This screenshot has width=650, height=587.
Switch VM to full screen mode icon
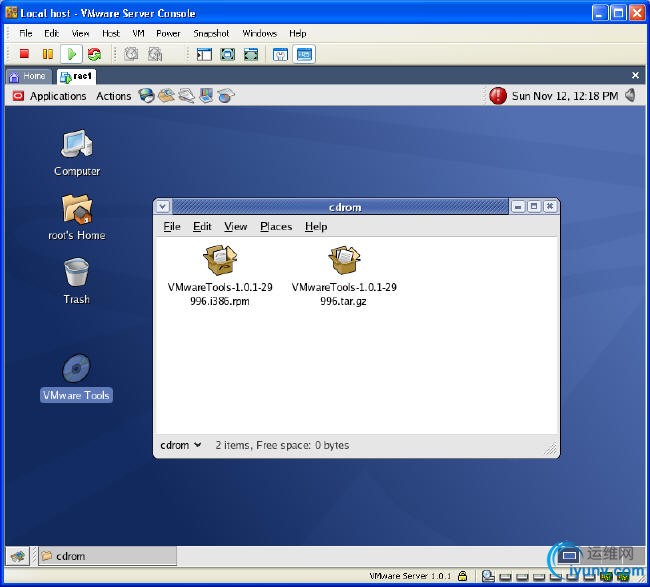click(228, 54)
